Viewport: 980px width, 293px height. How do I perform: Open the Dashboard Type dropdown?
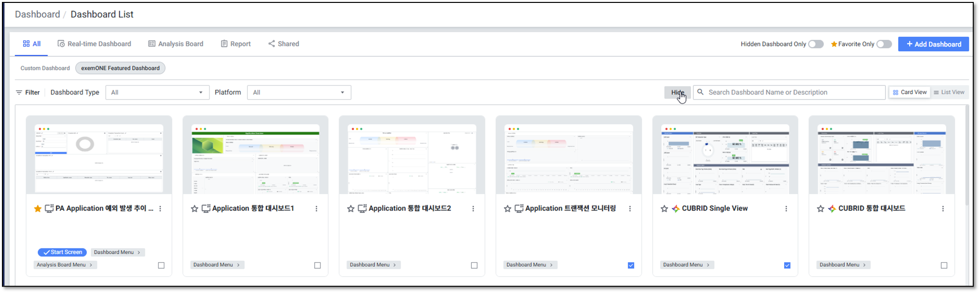click(x=157, y=93)
